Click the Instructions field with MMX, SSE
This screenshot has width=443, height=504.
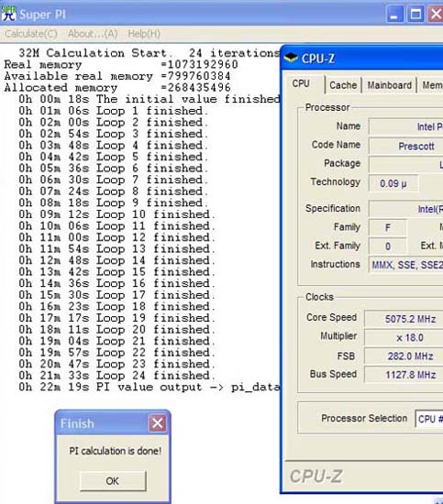[406, 265]
